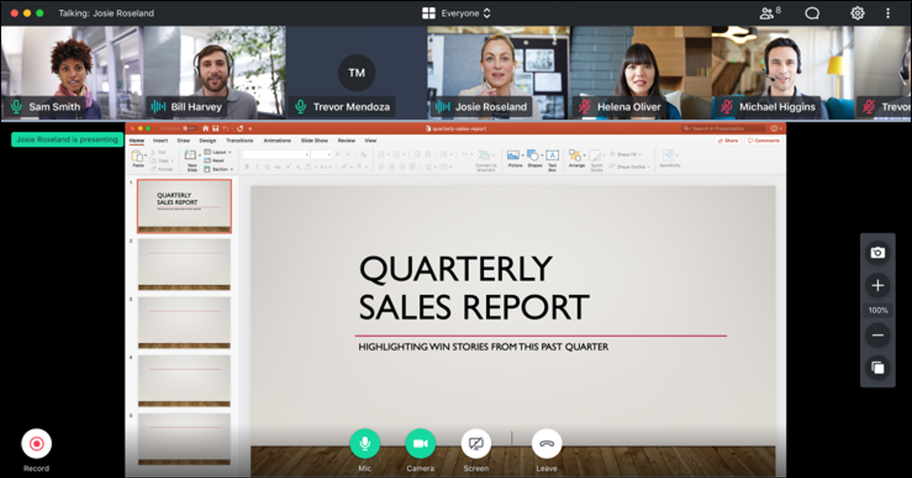Open the Shapes dropdown in the ribbon
This screenshot has width=912, height=478.
[x=535, y=159]
